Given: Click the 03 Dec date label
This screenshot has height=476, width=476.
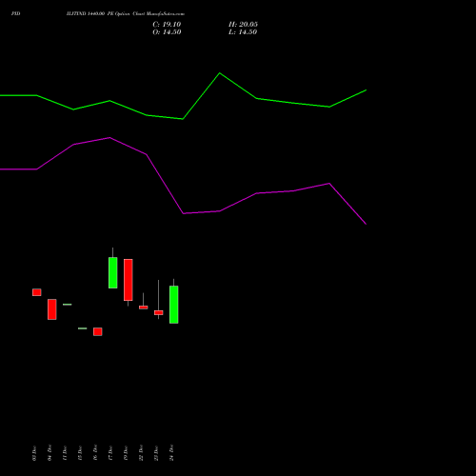Looking at the screenshot, I should [x=34, y=453].
